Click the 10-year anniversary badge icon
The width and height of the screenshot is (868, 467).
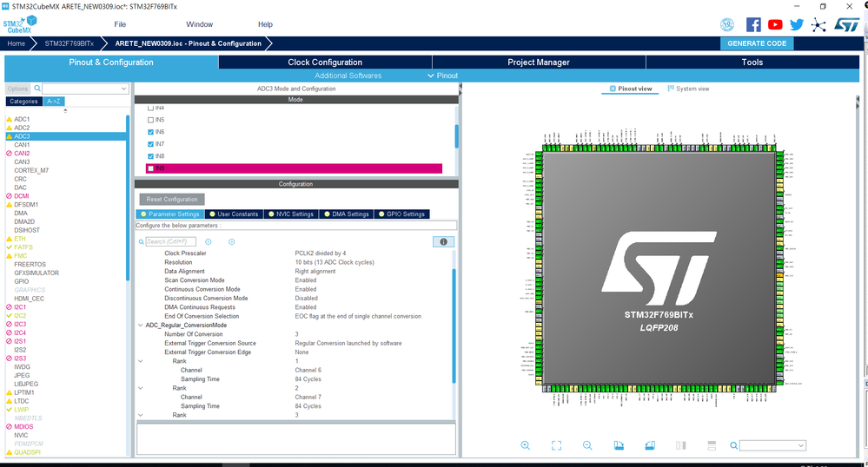(727, 24)
